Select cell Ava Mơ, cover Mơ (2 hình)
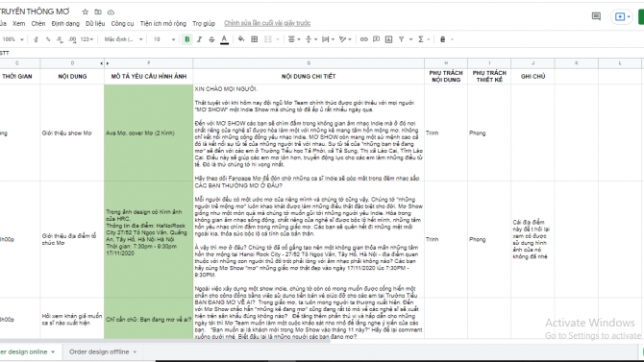 (x=149, y=133)
